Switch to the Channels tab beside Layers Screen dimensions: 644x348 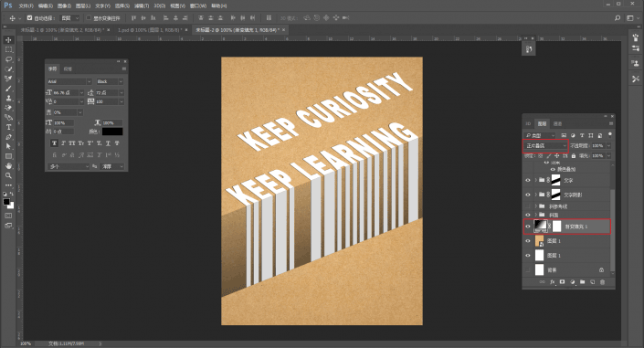click(x=557, y=123)
